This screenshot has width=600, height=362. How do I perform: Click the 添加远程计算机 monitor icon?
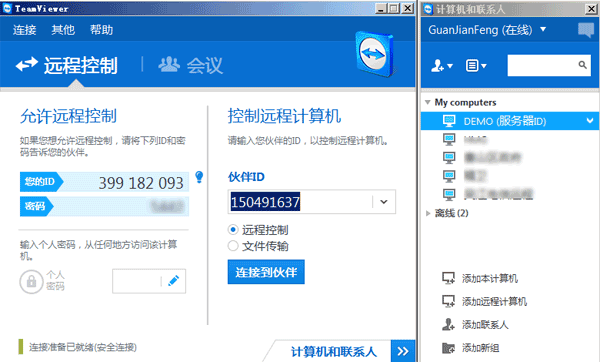448,301
